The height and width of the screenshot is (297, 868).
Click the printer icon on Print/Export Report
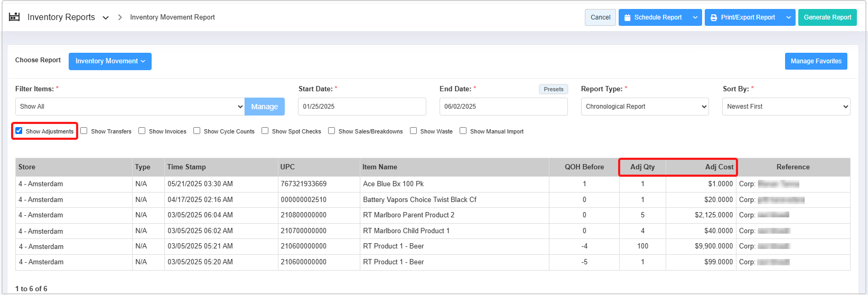coord(714,17)
